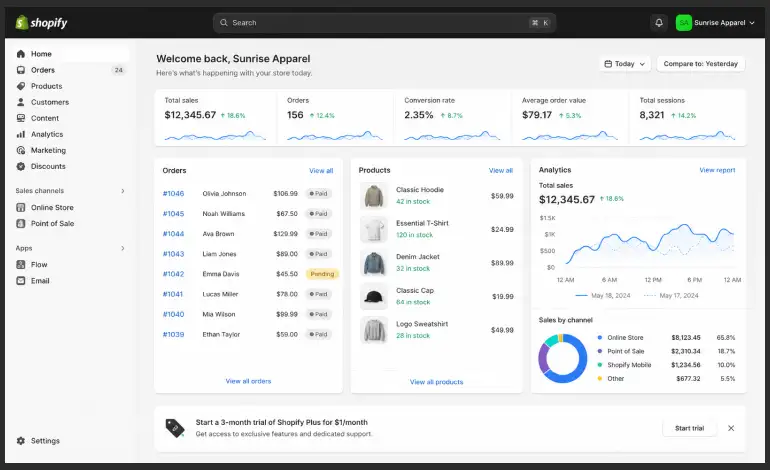Open View report in Analytics card
The height and width of the screenshot is (470, 770).
[x=717, y=170]
